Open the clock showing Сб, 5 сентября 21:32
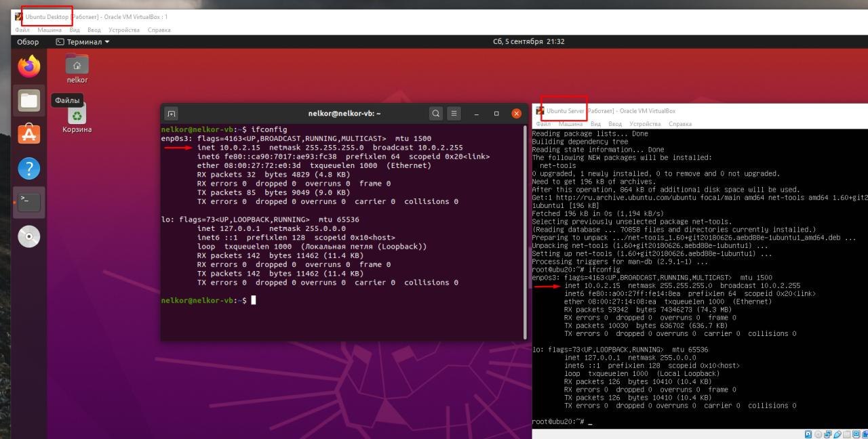This screenshot has height=439, width=868. (x=529, y=41)
